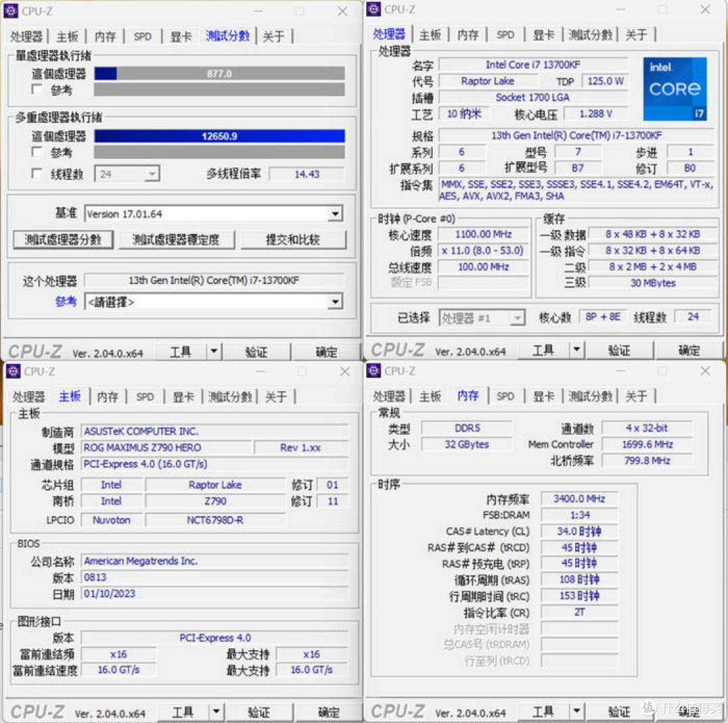Screen dimensions: 728x723
Task: Click LPCIO chip value NCT6798D-R
Action: 215,520
